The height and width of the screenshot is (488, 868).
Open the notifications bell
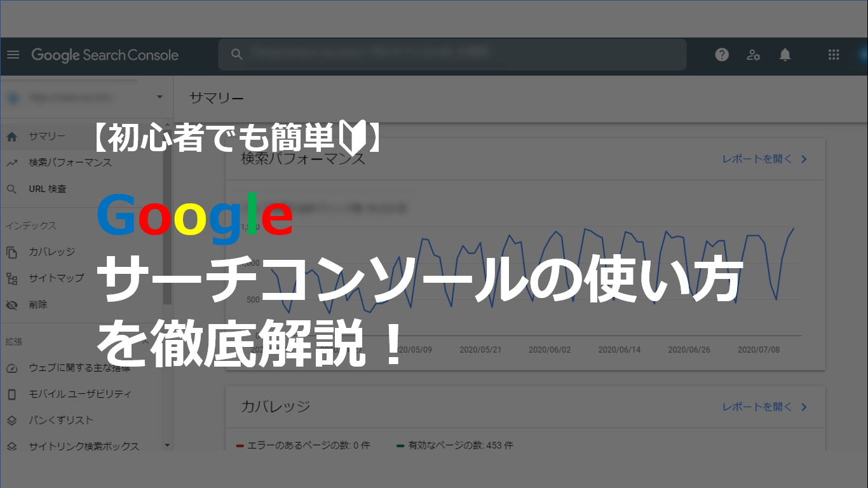(785, 55)
